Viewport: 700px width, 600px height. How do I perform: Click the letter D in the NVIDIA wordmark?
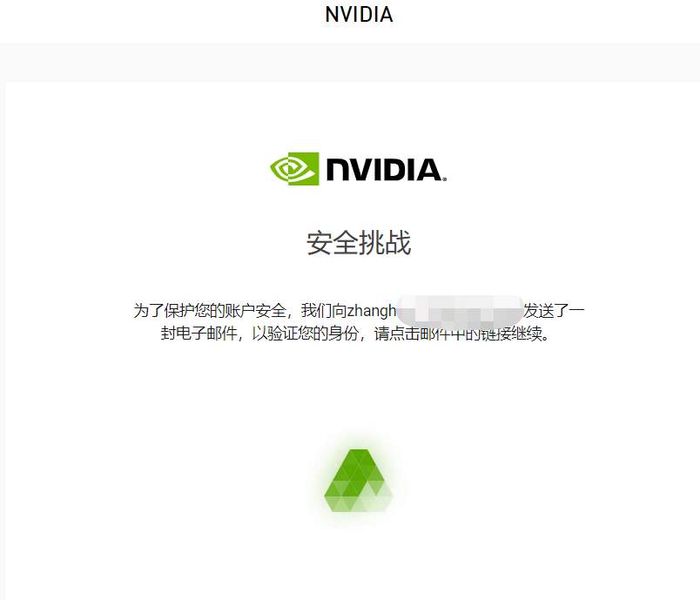tap(392, 170)
